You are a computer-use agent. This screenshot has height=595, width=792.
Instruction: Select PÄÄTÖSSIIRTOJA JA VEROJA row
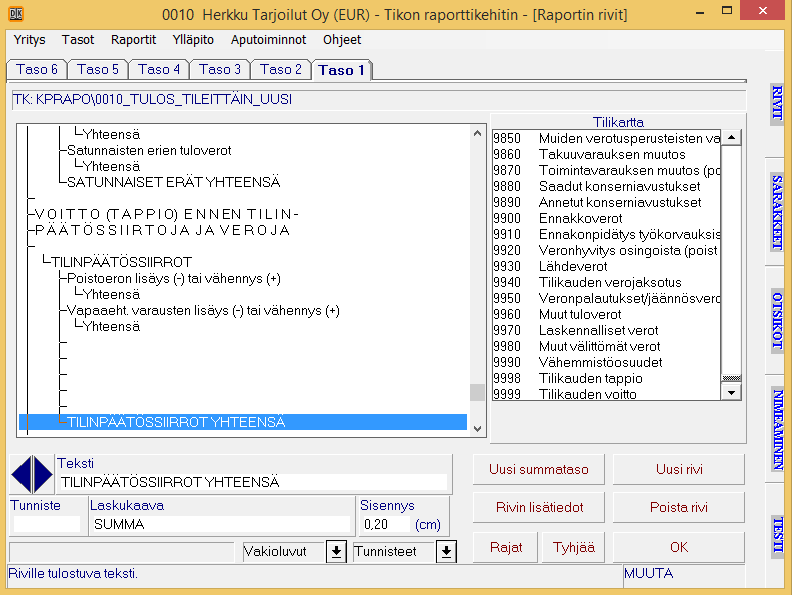coord(163,230)
